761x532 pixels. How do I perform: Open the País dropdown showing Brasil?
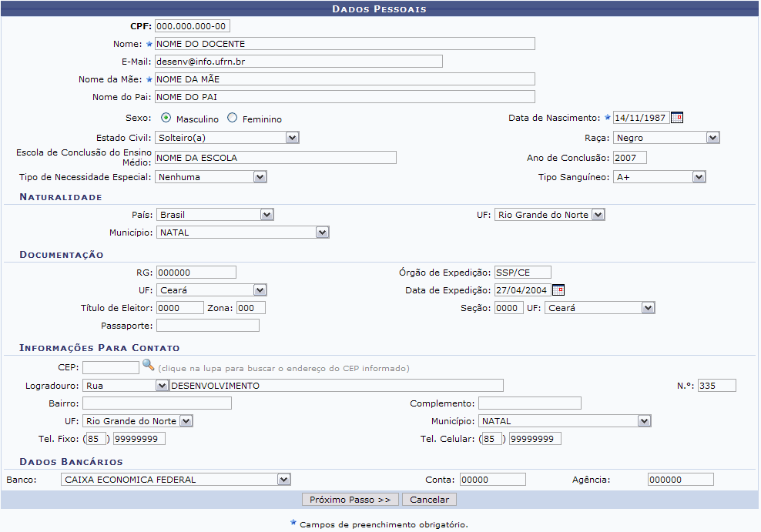click(267, 215)
